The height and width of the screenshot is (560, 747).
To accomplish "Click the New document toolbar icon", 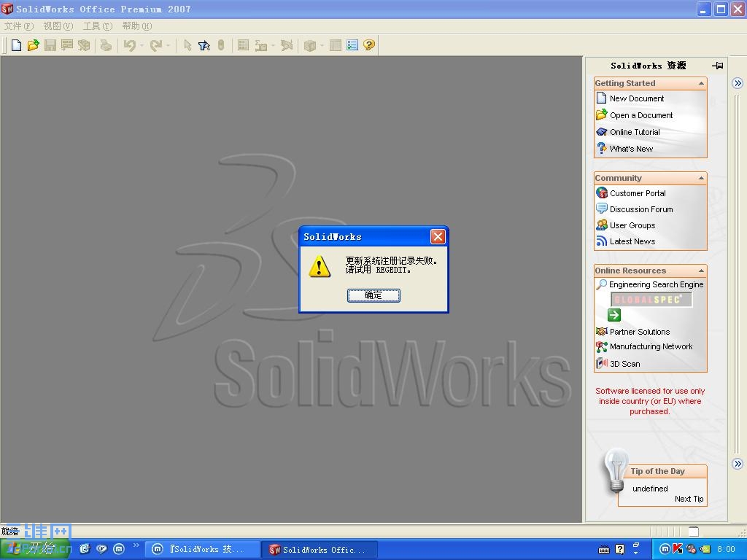I will (x=16, y=45).
